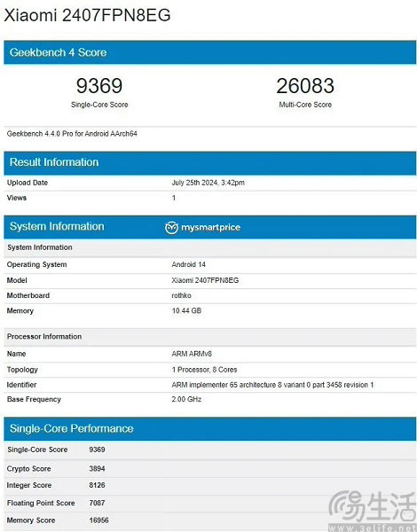Select the 10.44 GB memory value
The image size is (417, 532).
pyautogui.click(x=186, y=311)
